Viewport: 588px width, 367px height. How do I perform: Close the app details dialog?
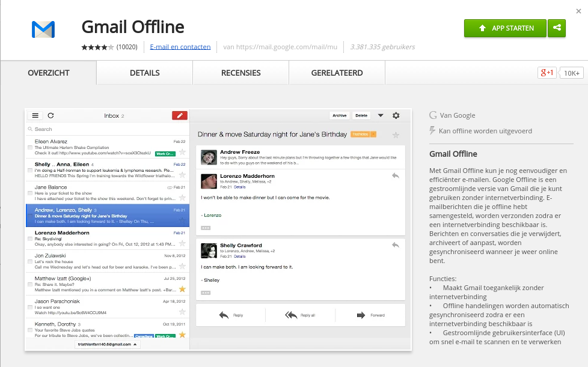(578, 11)
